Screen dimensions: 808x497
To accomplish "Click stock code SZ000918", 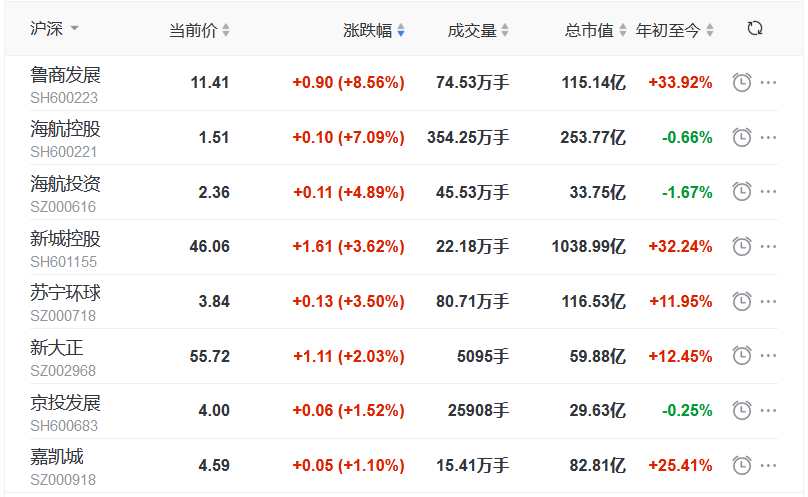I will 63,480.
